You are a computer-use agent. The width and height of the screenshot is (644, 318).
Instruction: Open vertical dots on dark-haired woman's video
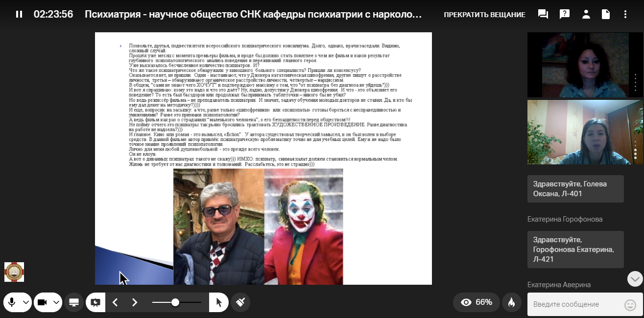pyautogui.click(x=636, y=83)
